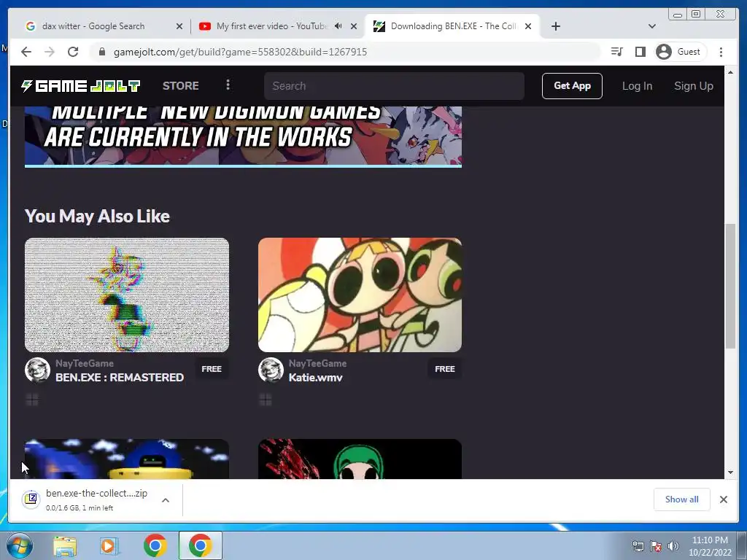Open the Windows Start menu
Viewport: 747px width, 560px height.
(20, 545)
